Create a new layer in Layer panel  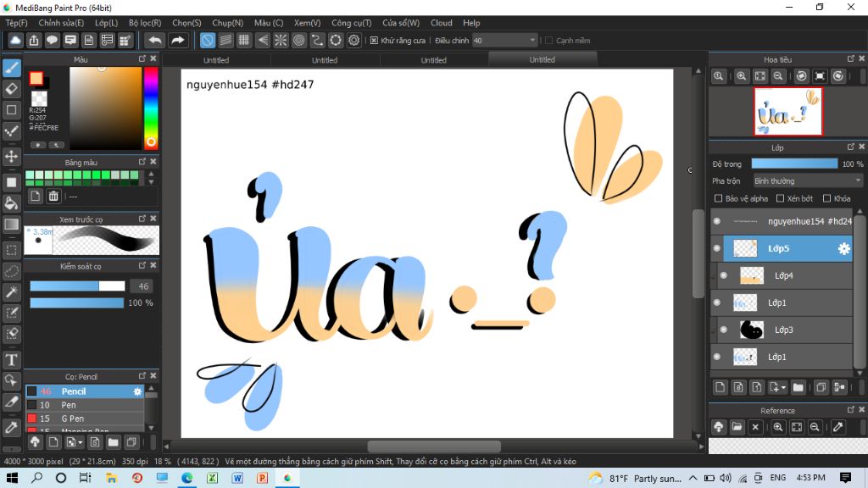coord(720,387)
